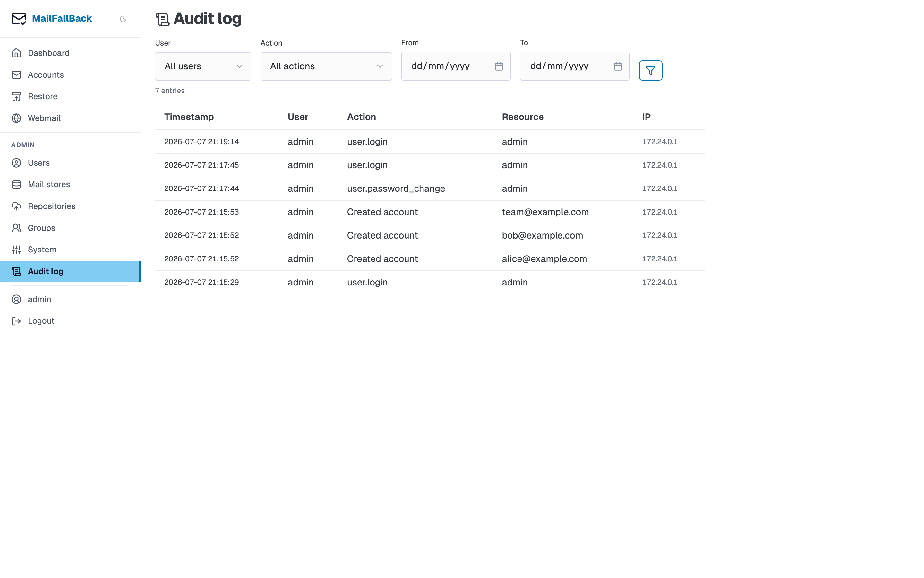Click user.login action in the 21:19:14 row
The width and height of the screenshot is (924, 578).
tap(367, 141)
